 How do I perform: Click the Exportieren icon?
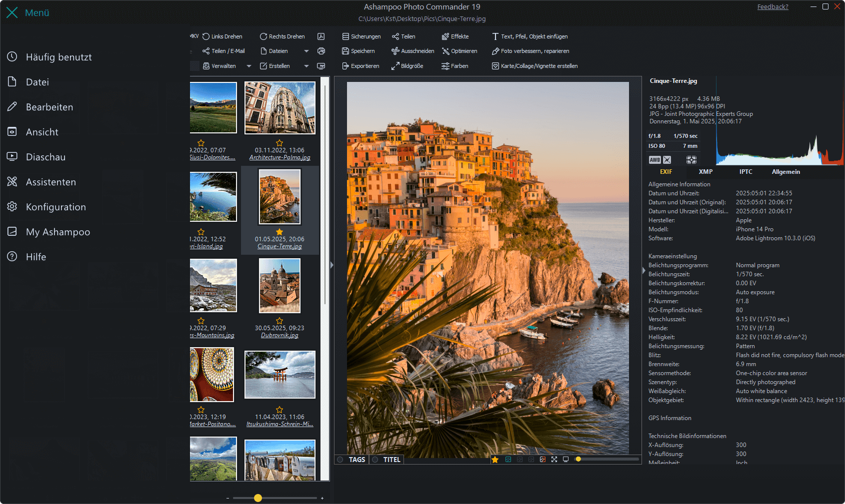[360, 65]
